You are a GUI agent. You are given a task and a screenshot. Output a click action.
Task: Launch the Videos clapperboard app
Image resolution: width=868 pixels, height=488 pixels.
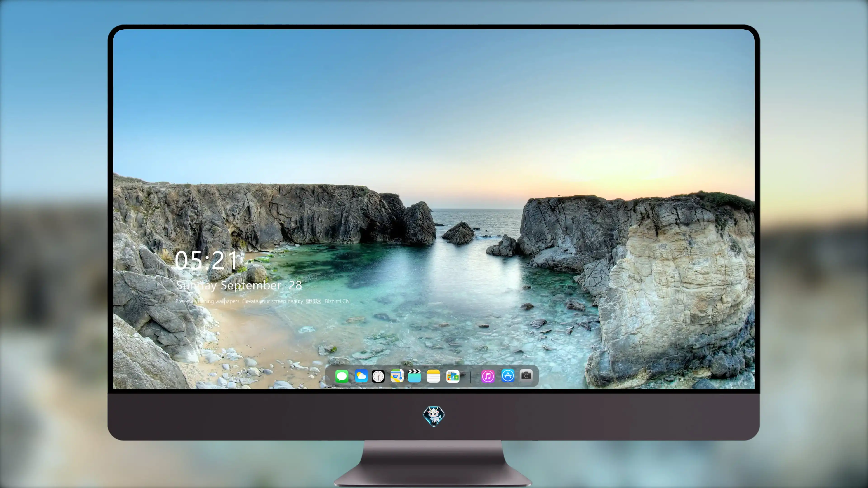[415, 376]
